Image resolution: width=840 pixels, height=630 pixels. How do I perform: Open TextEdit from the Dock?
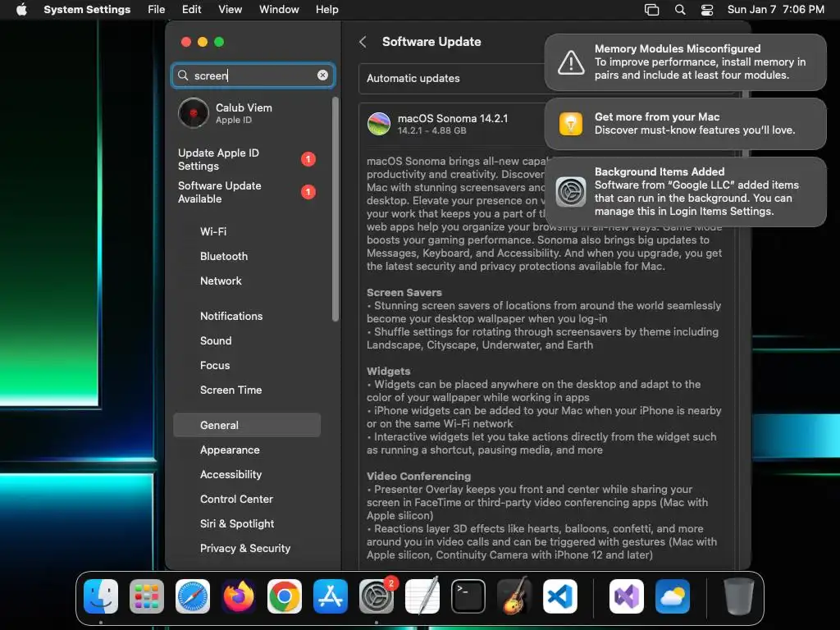[x=422, y=596]
